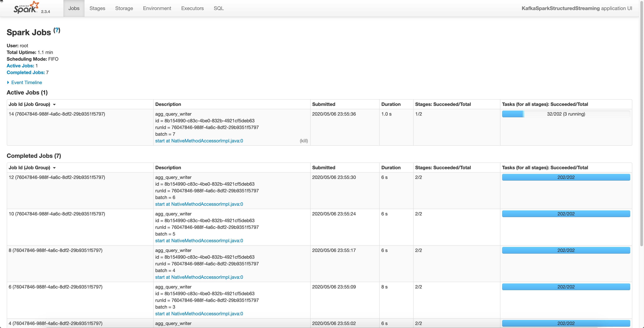Click the Apache Spark logo
Image resolution: width=644 pixels, height=328 pixels.
26,8
